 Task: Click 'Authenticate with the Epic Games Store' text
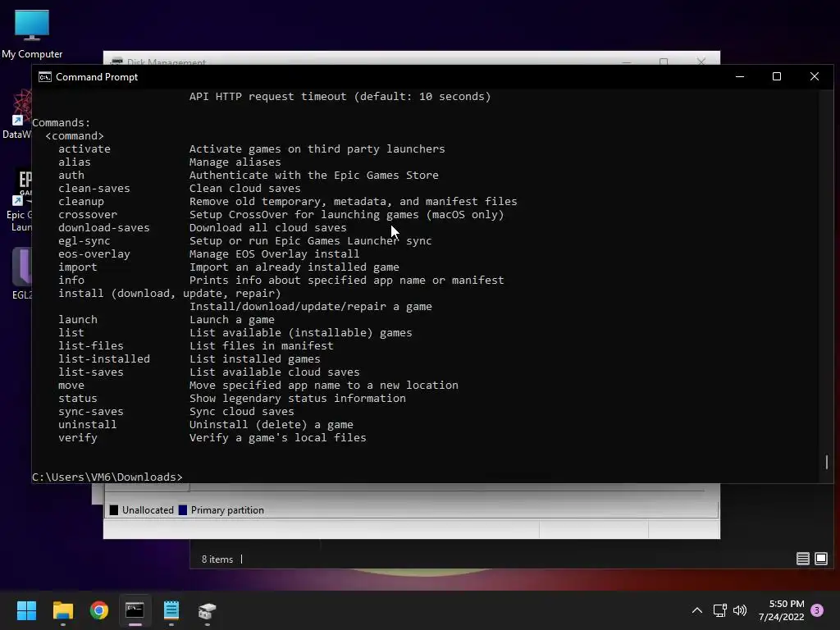pyautogui.click(x=314, y=176)
